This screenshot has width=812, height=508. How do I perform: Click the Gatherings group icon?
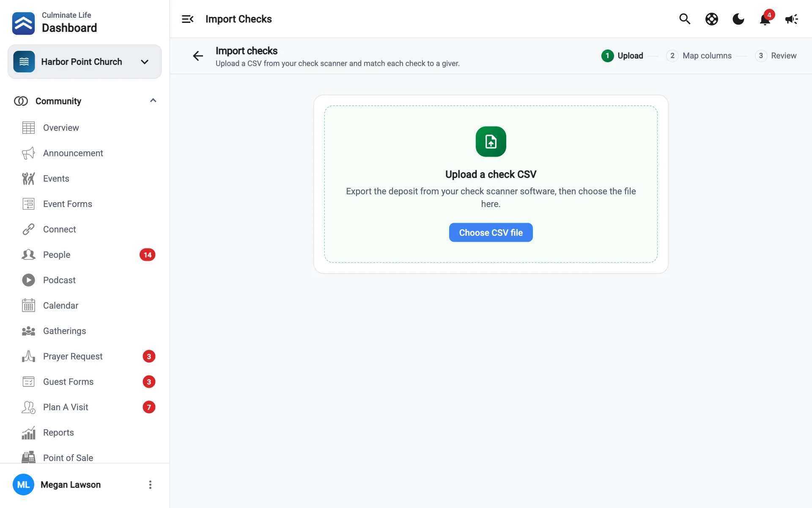pos(28,331)
